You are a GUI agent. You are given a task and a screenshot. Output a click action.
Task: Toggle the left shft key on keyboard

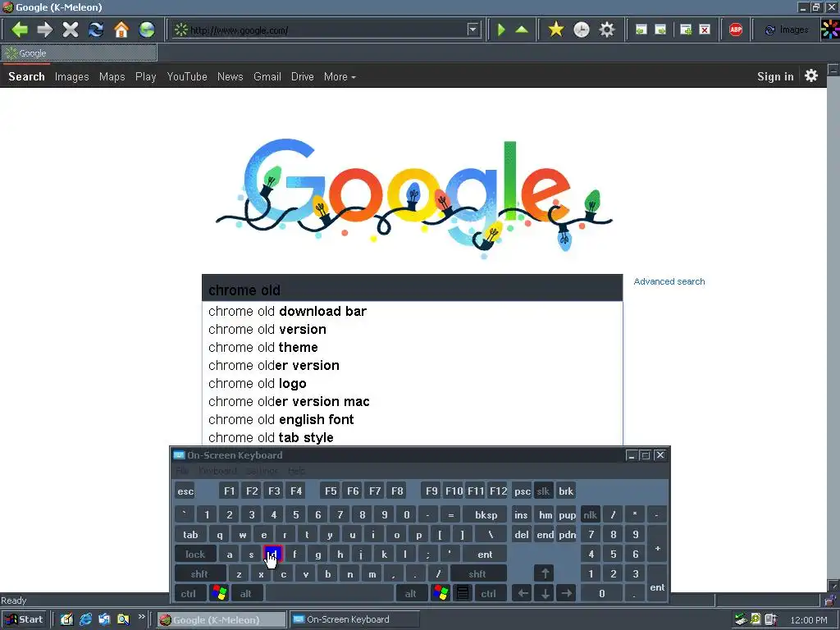coord(200,573)
